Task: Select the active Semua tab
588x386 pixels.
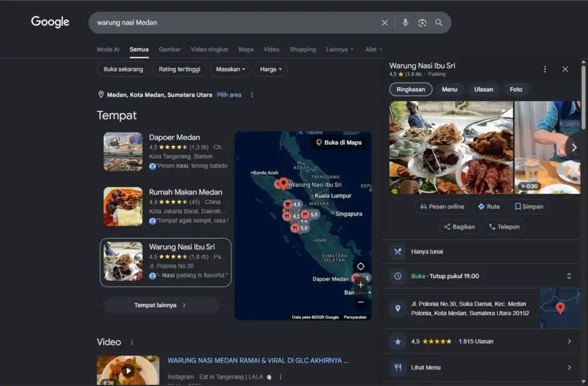Action: (x=139, y=49)
